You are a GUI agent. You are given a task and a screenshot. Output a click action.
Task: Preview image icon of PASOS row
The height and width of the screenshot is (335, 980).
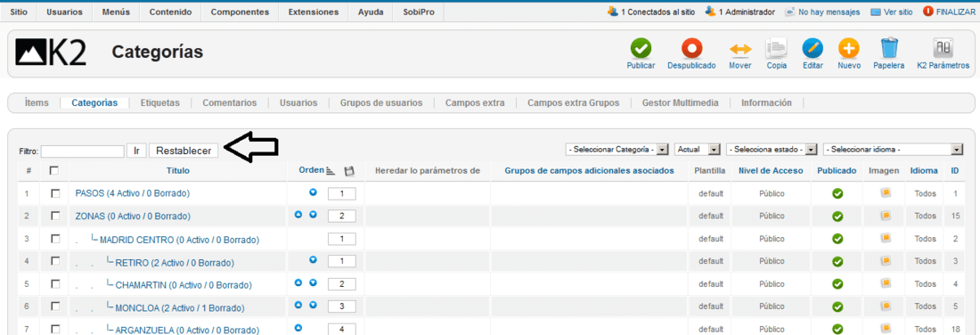pos(885,193)
